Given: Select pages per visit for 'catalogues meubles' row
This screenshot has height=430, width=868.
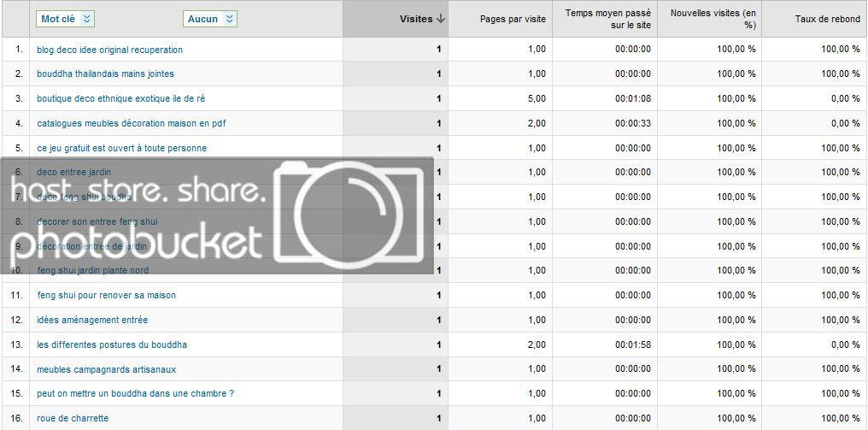Looking at the screenshot, I should [x=537, y=124].
